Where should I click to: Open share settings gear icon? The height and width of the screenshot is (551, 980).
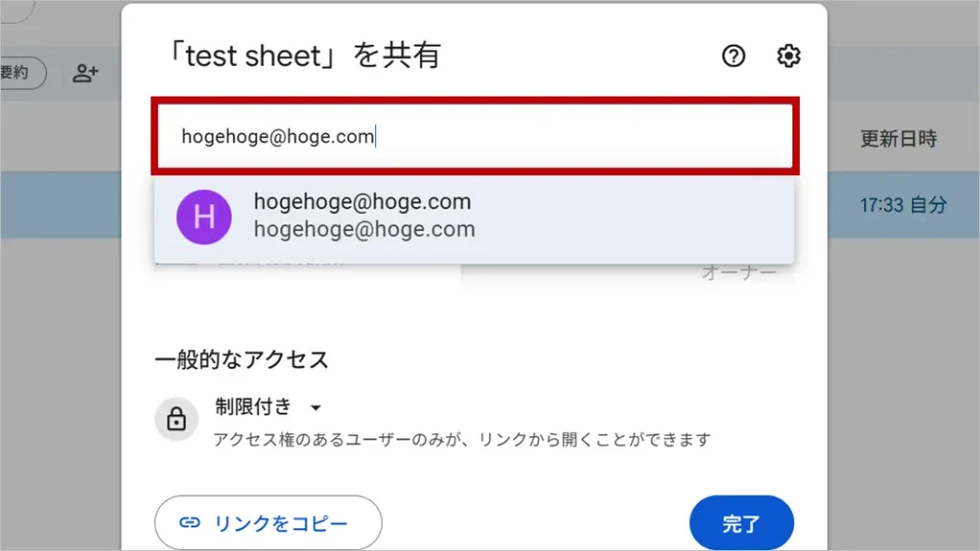click(788, 56)
